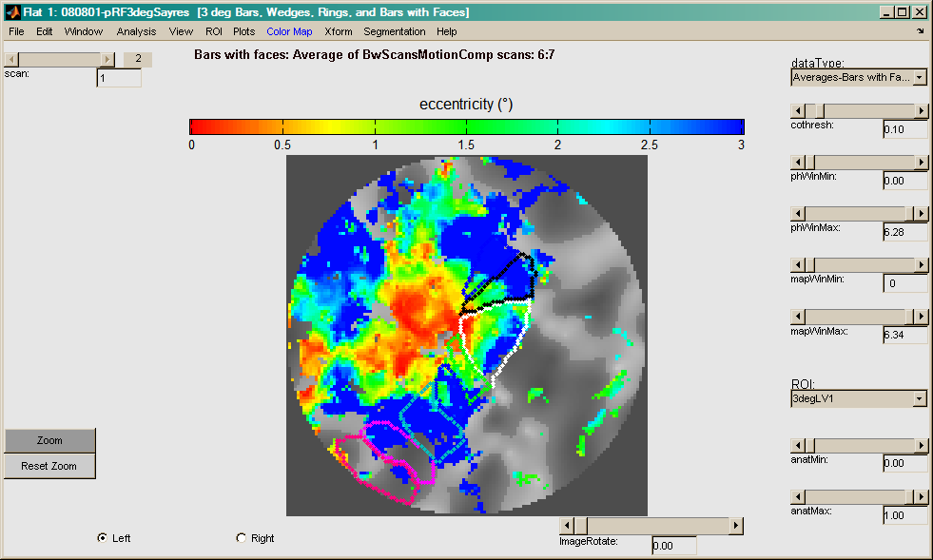Open the Color Map menu
The width and height of the screenshot is (933, 560).
point(289,31)
